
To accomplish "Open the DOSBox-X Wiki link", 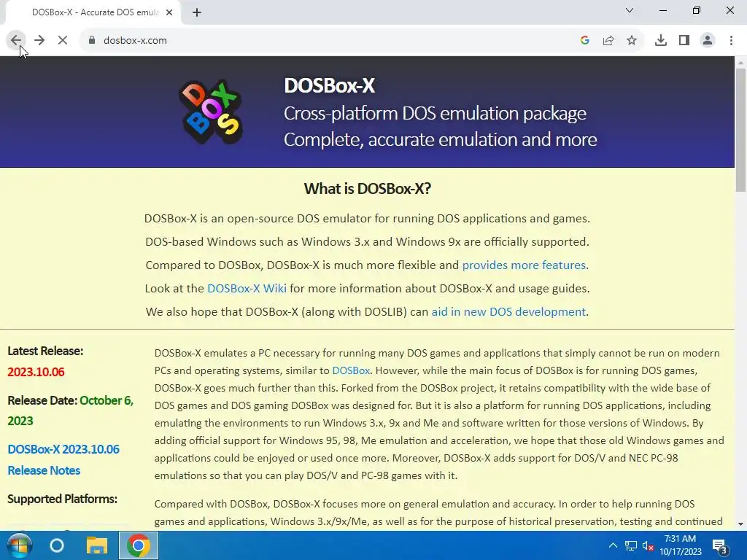I will [x=247, y=289].
